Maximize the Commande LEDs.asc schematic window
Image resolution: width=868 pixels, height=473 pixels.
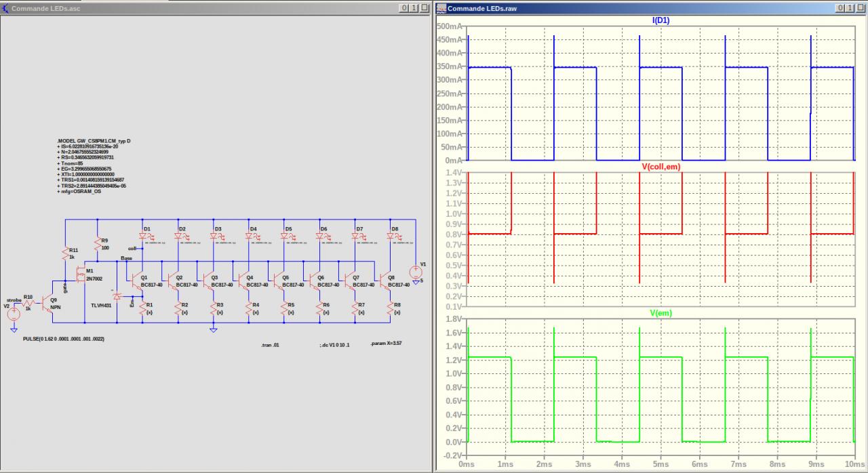coord(414,7)
